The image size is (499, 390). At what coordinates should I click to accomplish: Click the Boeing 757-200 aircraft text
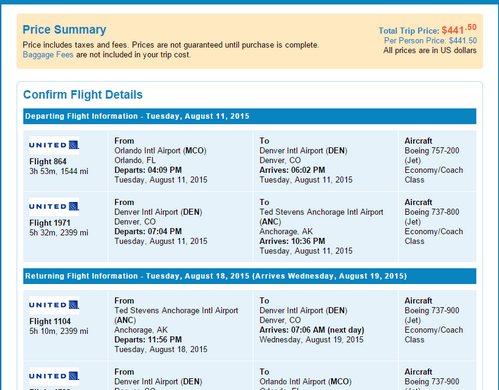click(x=432, y=151)
